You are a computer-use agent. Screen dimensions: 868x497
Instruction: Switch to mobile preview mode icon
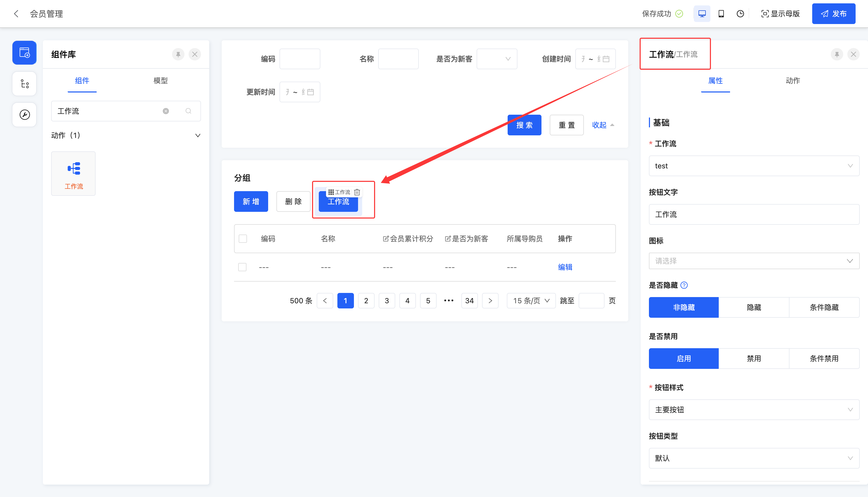coord(721,14)
